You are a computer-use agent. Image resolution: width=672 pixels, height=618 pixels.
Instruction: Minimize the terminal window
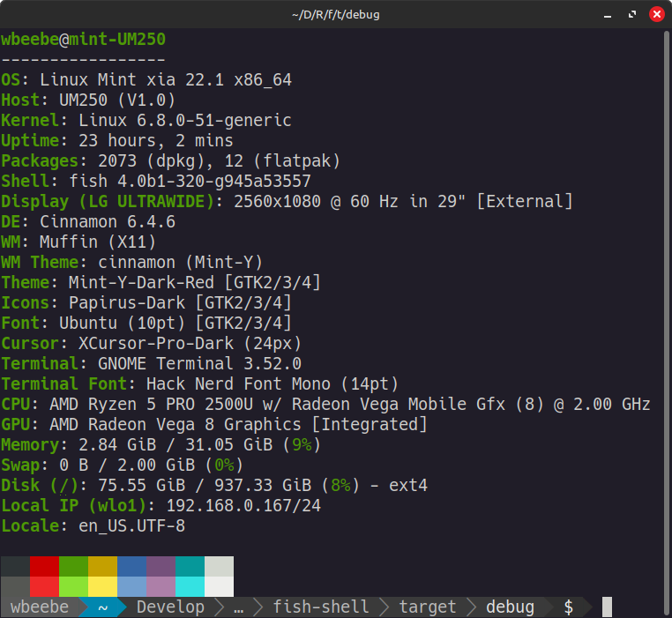point(608,15)
